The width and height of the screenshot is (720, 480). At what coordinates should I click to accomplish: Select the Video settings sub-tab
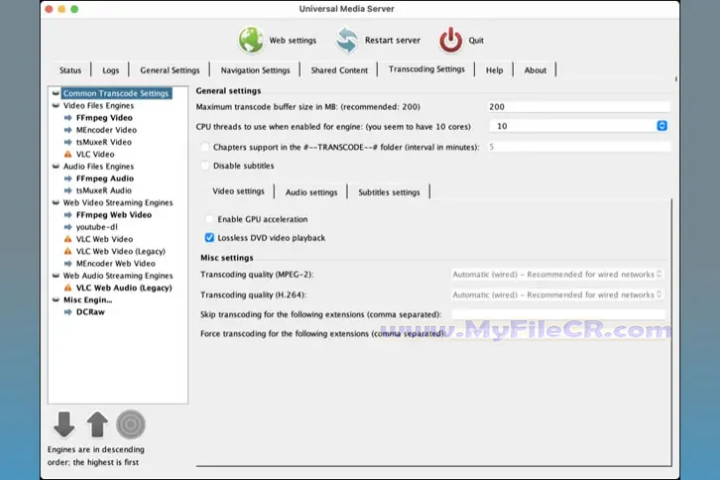[x=238, y=191]
